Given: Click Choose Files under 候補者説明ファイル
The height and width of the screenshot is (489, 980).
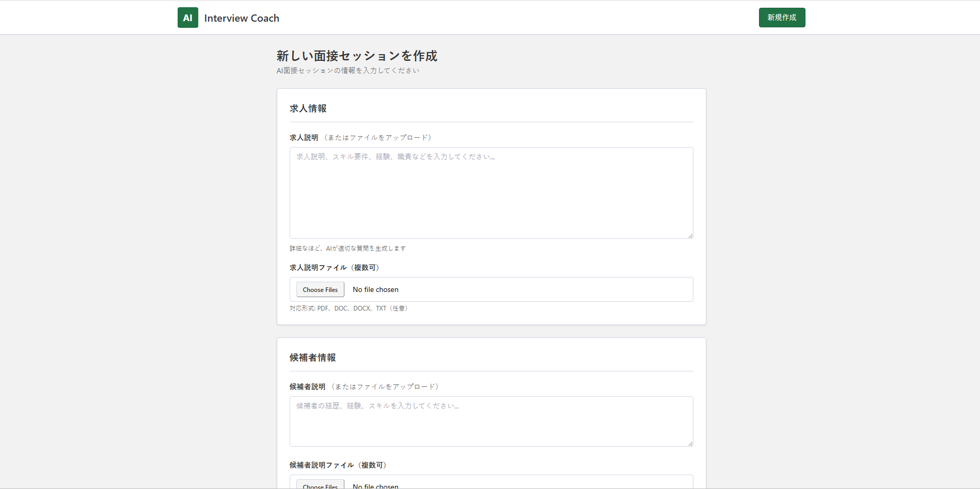Looking at the screenshot, I should [320, 485].
